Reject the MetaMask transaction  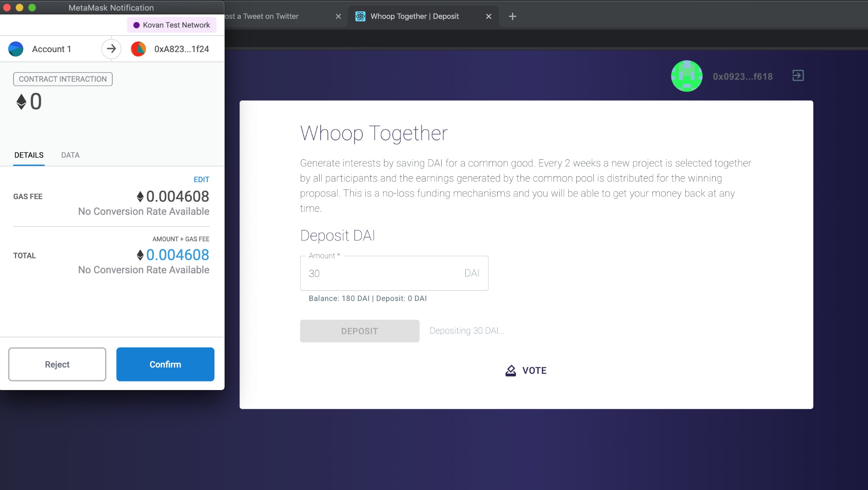pos(57,364)
